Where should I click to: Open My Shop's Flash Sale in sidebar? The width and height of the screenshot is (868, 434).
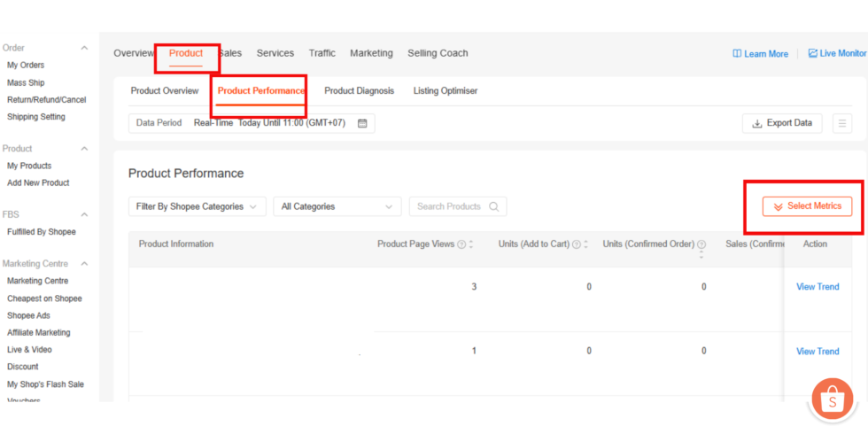[45, 384]
